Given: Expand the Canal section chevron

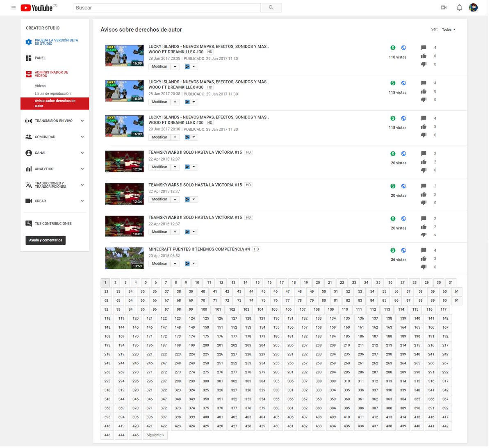Looking at the screenshot, I should tap(82, 153).
